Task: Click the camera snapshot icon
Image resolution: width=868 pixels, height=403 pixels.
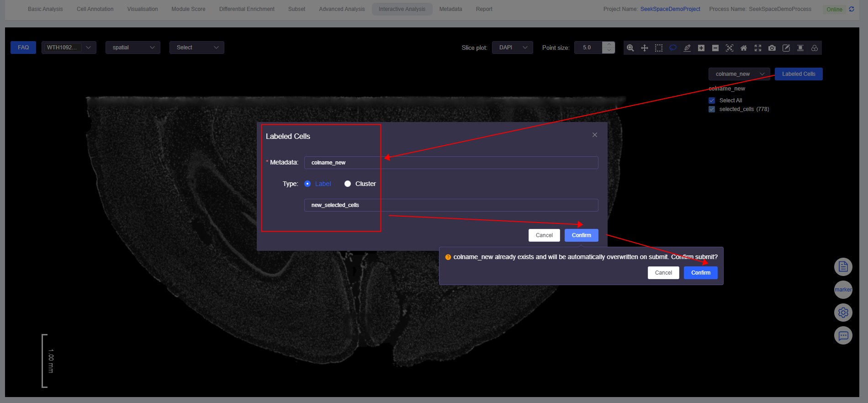Action: (x=772, y=48)
